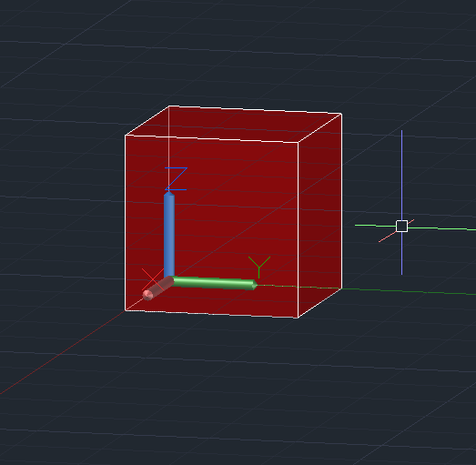Select the top face of red cube
This screenshot has height=465, width=476.
click(234, 124)
